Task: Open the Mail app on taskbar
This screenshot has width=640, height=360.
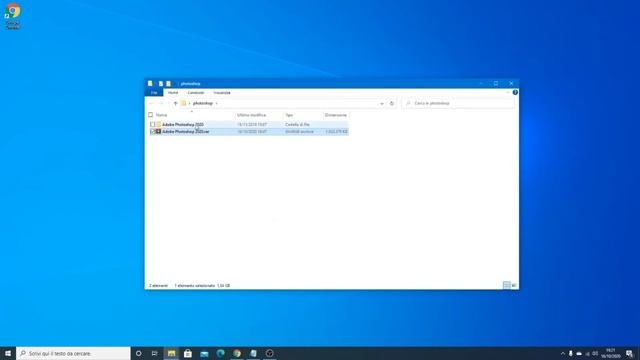Action: coord(204,353)
